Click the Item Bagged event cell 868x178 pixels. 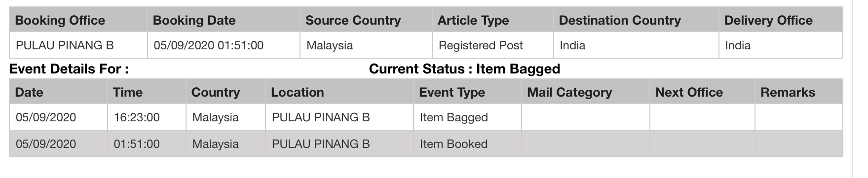coord(467,117)
